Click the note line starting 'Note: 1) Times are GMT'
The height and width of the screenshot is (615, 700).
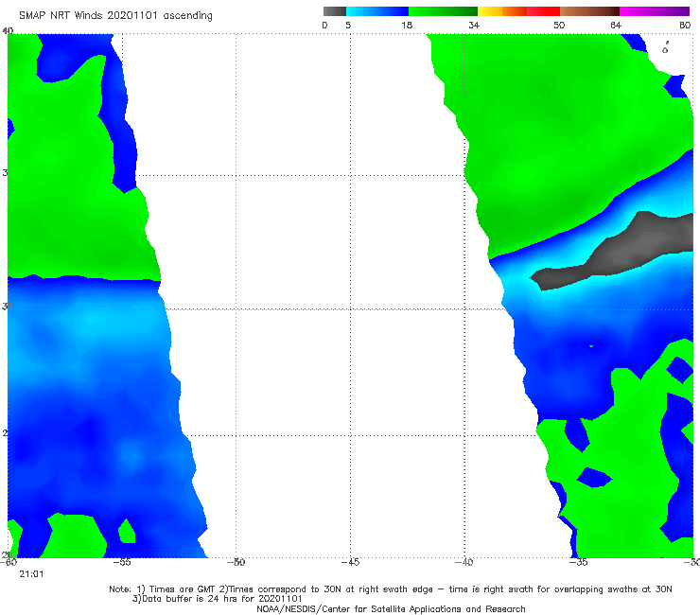coord(390,589)
